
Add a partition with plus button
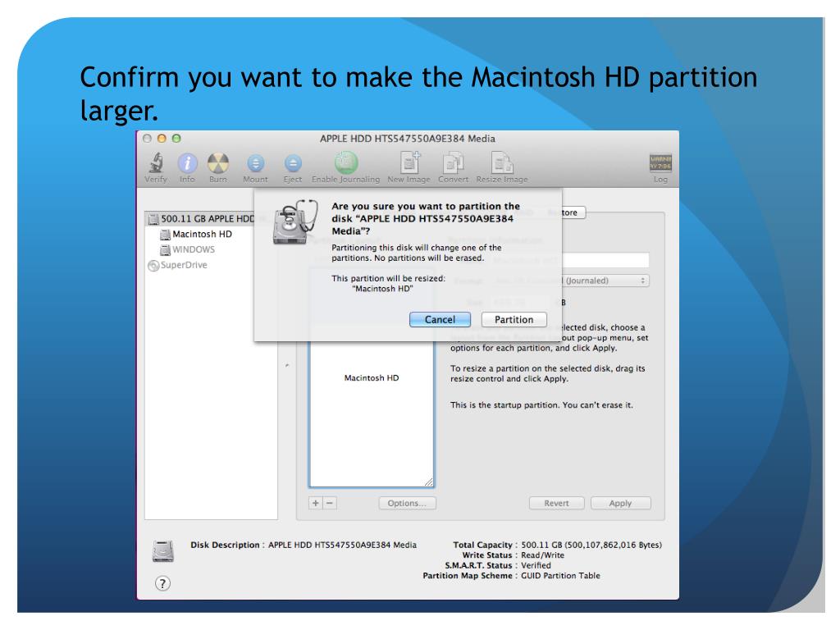click(316, 503)
